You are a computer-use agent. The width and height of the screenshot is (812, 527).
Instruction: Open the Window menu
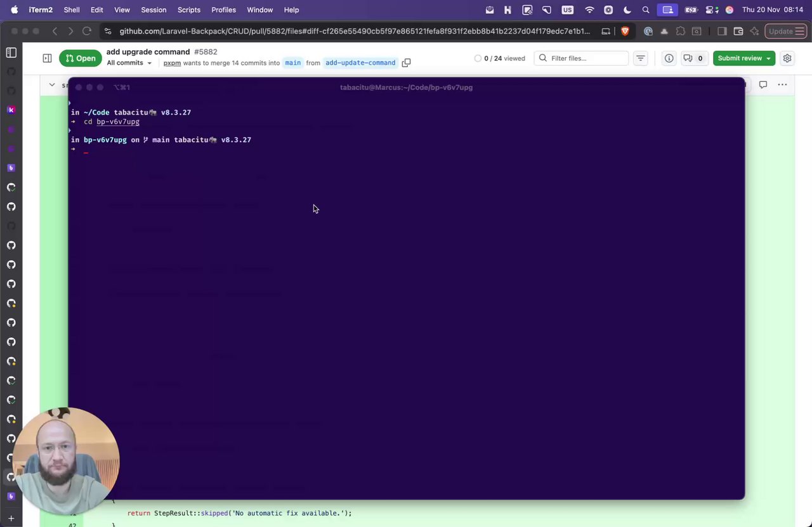tap(259, 10)
